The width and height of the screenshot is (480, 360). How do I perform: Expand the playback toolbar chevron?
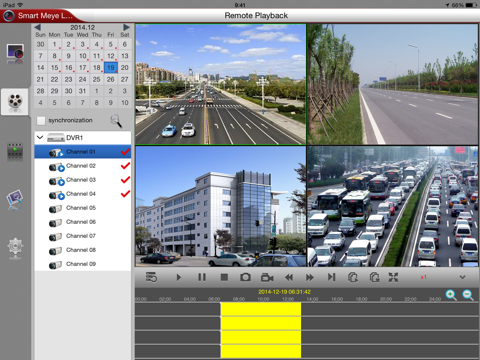[462, 277]
